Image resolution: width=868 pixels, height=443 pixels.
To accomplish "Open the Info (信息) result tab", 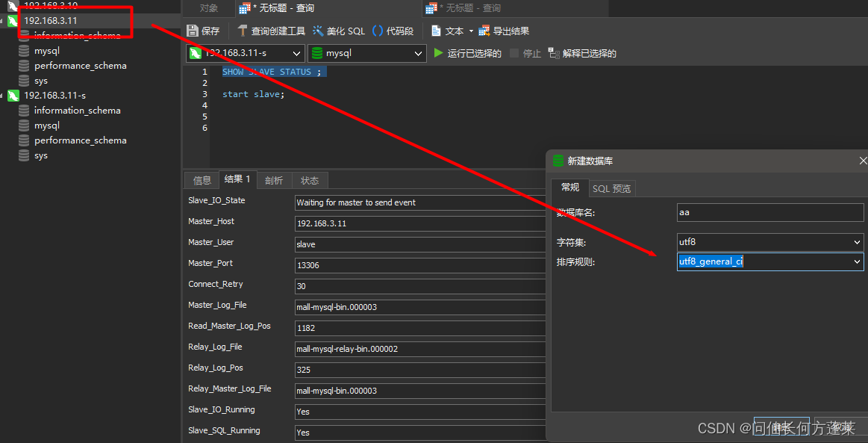I will pyautogui.click(x=202, y=180).
